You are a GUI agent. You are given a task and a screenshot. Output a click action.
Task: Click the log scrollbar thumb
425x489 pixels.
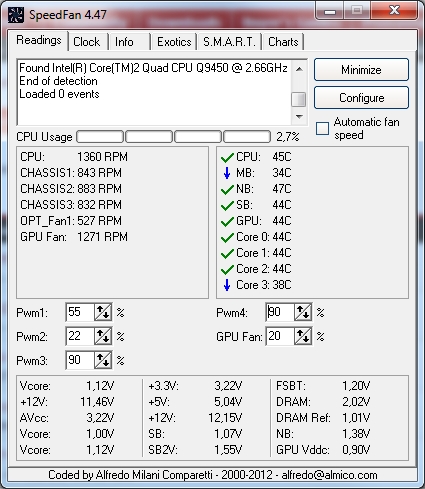(x=299, y=99)
